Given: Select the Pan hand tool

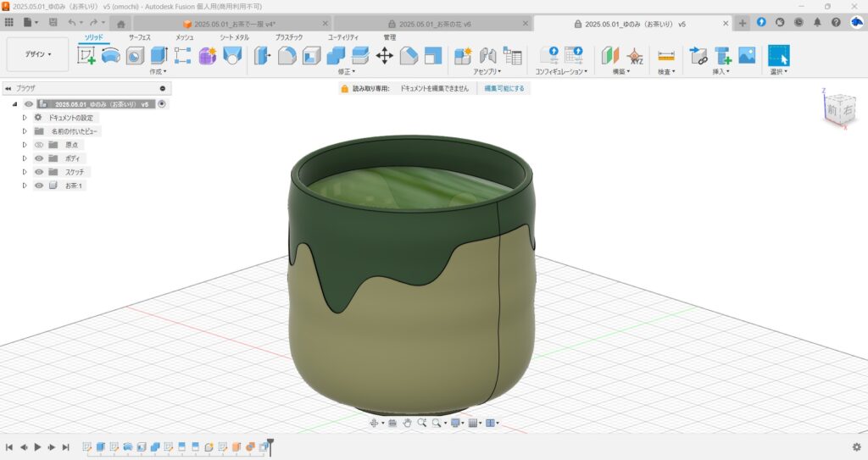Looking at the screenshot, I should pos(407,423).
